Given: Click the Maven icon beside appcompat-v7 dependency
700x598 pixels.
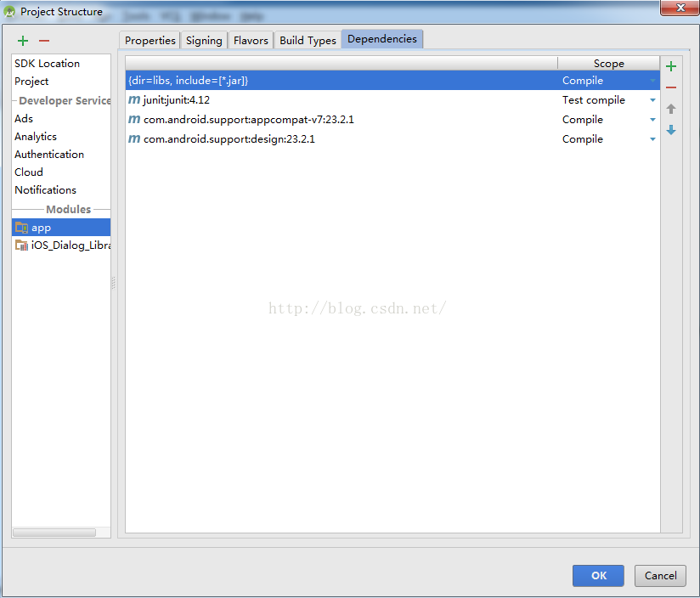Looking at the screenshot, I should click(x=134, y=119).
